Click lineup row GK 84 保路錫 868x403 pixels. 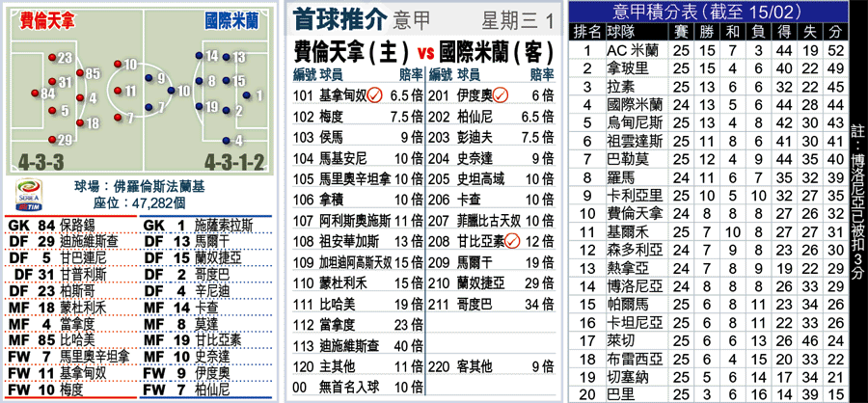click(x=71, y=225)
